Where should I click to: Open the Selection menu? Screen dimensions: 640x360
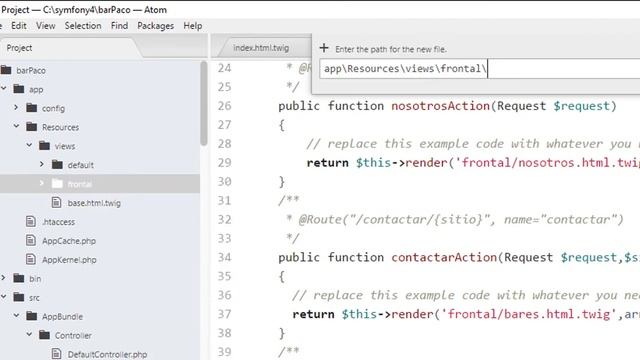(x=83, y=26)
